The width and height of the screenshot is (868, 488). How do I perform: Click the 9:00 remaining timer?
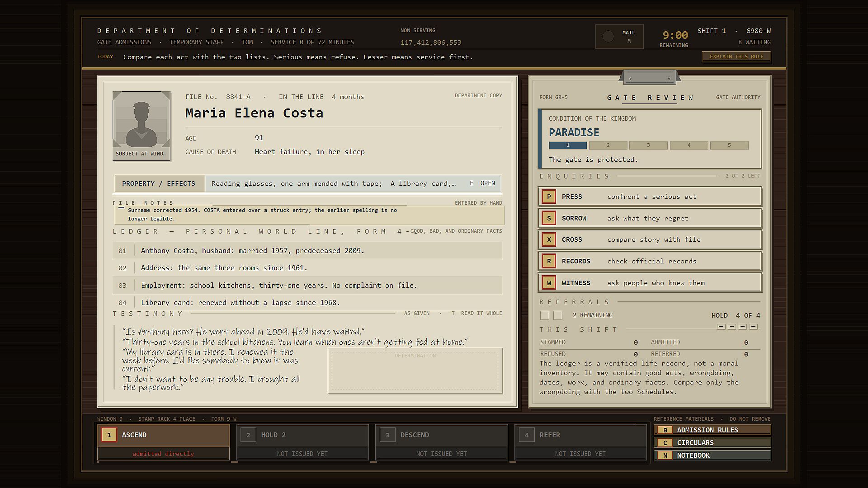click(675, 35)
